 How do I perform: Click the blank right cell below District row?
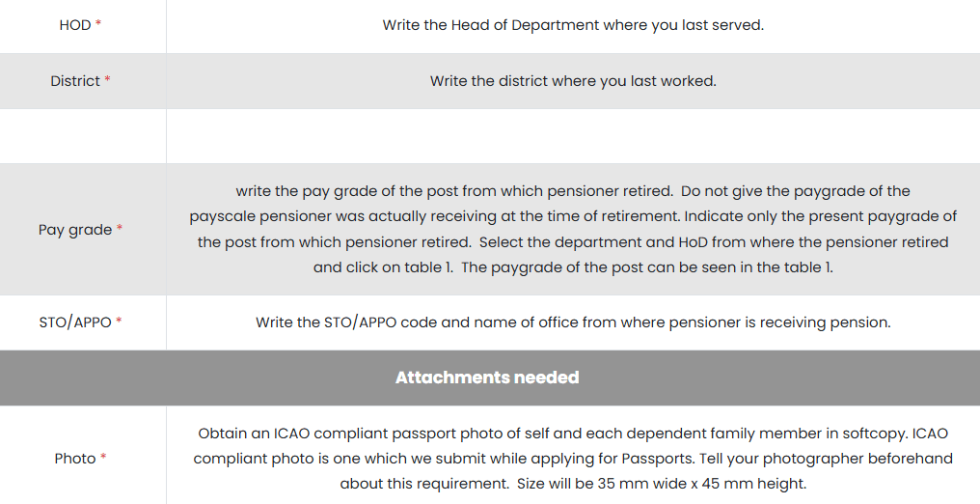(573, 136)
